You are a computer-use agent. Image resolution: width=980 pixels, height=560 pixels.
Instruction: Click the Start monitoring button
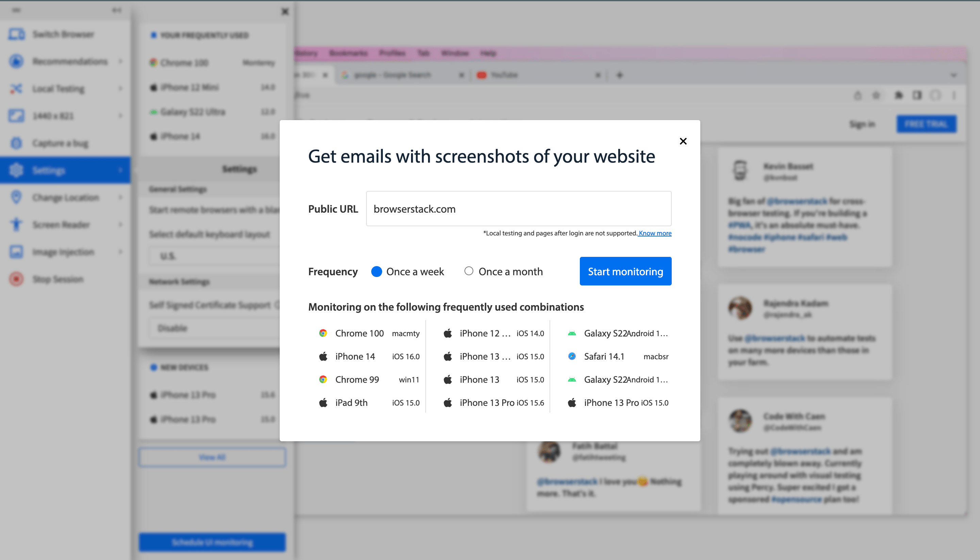pyautogui.click(x=625, y=271)
